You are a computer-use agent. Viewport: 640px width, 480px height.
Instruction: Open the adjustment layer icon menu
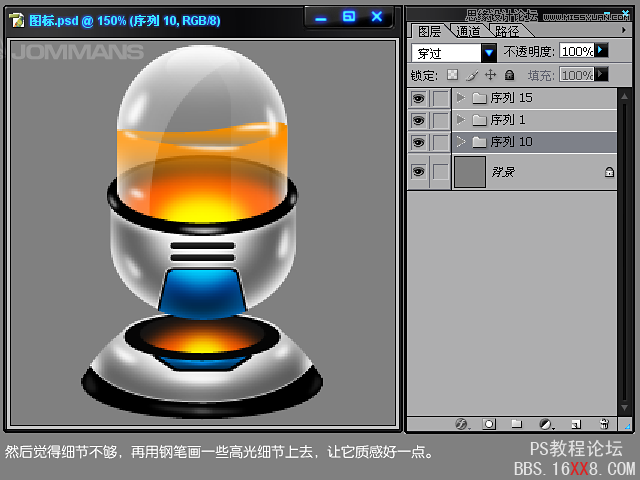tap(546, 424)
